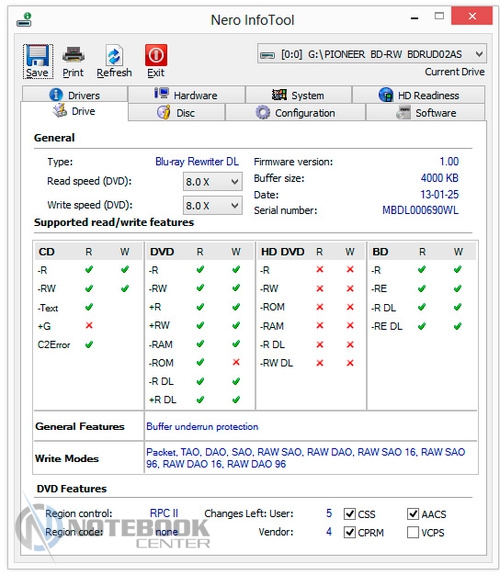Expand the Write speed (DVD) dropdown
Image resolution: width=500 pixels, height=575 pixels.
coord(213,205)
